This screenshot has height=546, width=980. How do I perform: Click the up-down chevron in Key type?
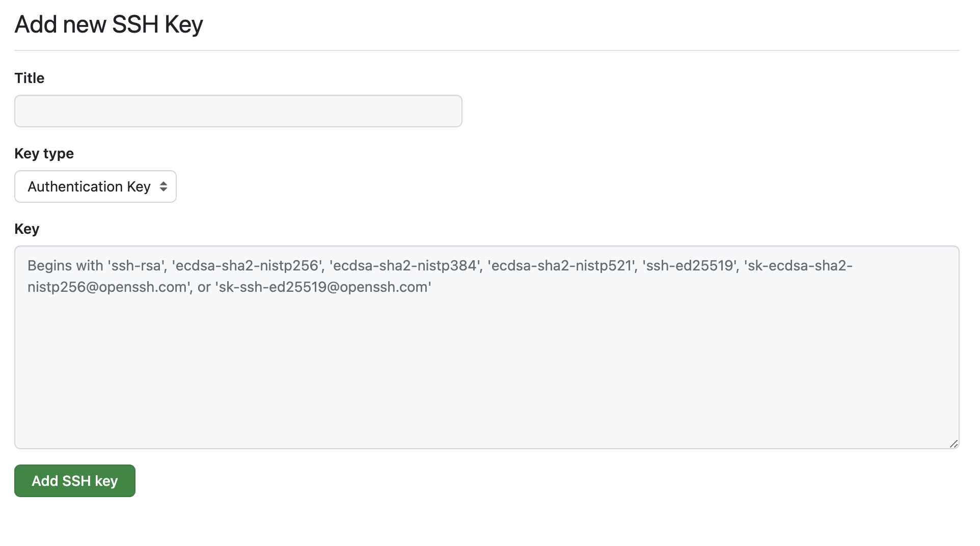[x=164, y=186]
